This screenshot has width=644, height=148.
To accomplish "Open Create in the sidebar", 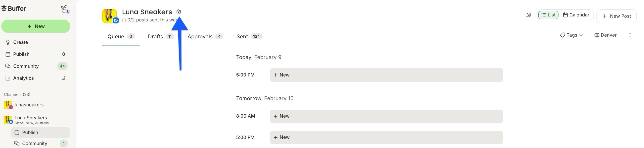I will coord(20,42).
